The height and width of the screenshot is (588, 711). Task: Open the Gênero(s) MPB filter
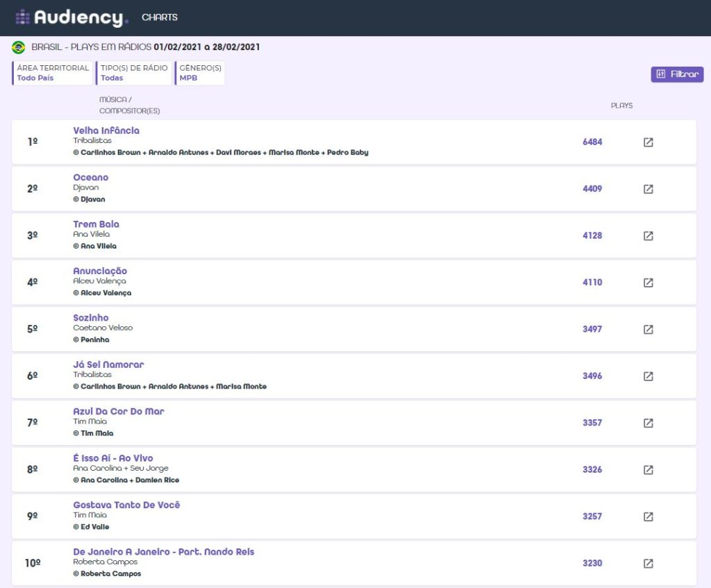click(x=200, y=73)
